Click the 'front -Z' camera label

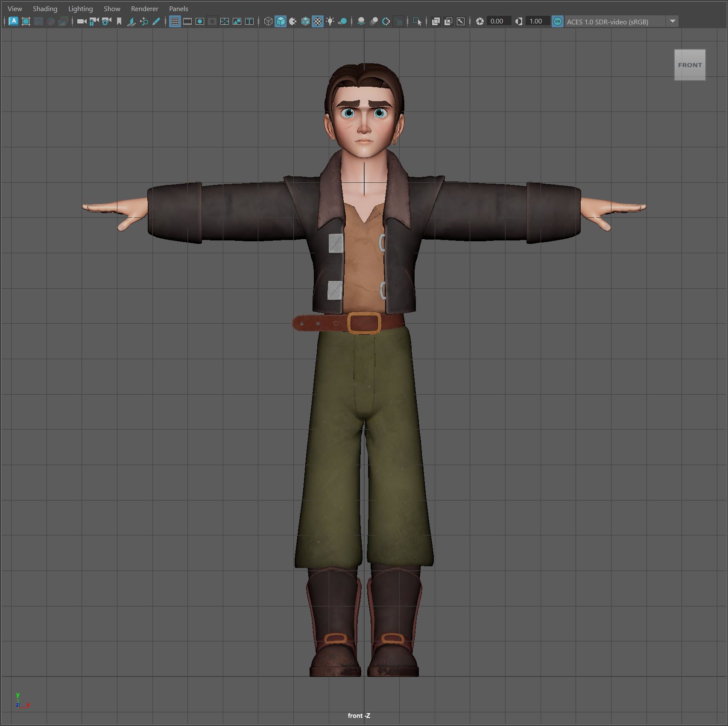click(359, 715)
